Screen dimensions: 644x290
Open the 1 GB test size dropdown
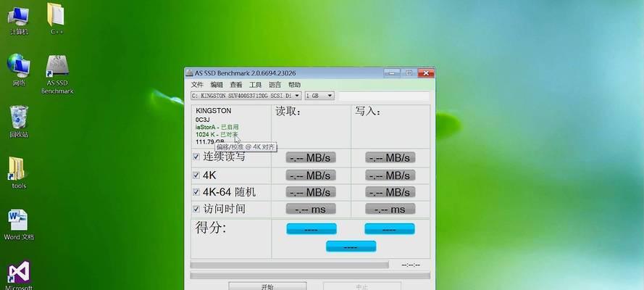(319, 96)
